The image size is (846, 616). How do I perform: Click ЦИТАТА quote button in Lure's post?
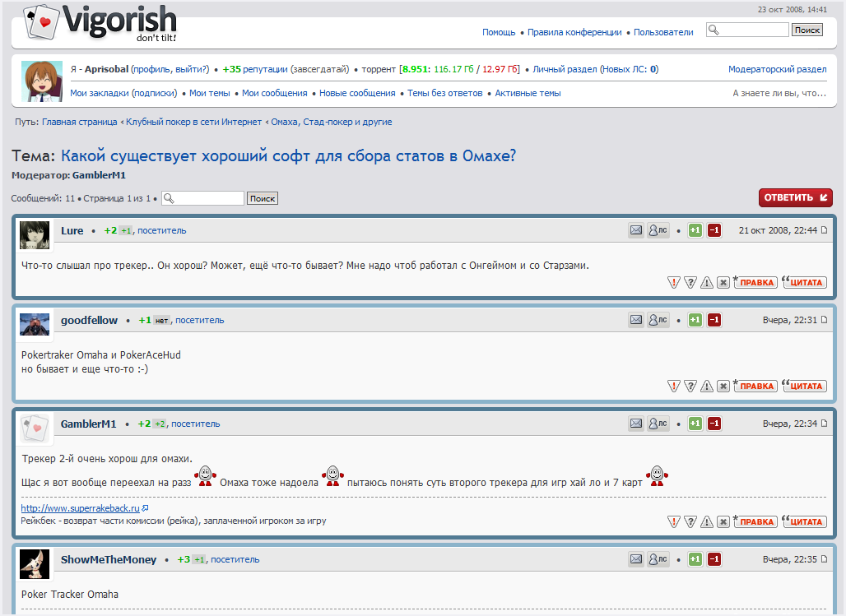(x=805, y=282)
